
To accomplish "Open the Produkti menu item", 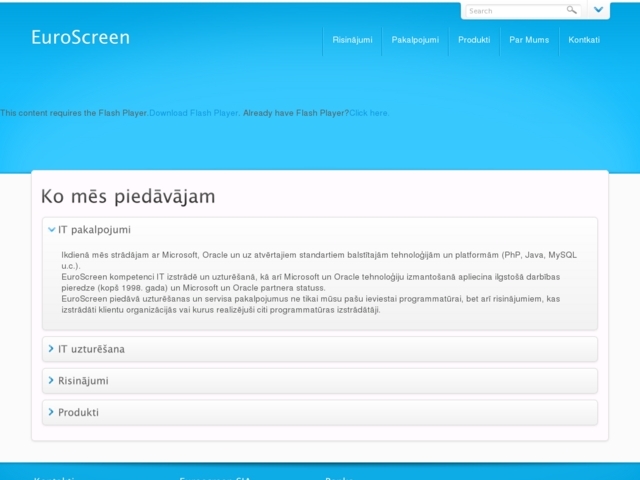I will click(x=474, y=40).
